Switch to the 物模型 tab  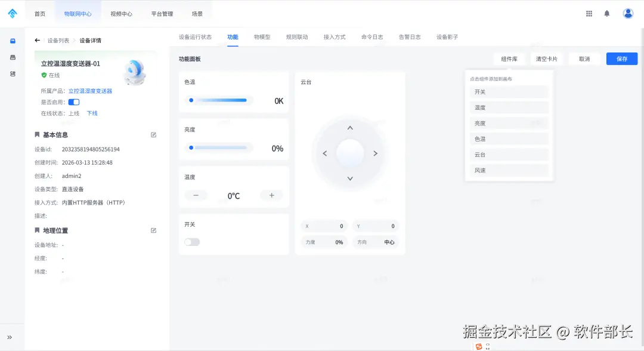pos(263,36)
